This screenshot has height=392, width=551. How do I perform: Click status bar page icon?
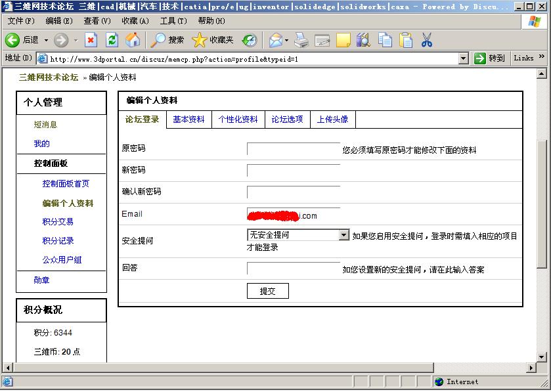pyautogui.click(x=7, y=381)
